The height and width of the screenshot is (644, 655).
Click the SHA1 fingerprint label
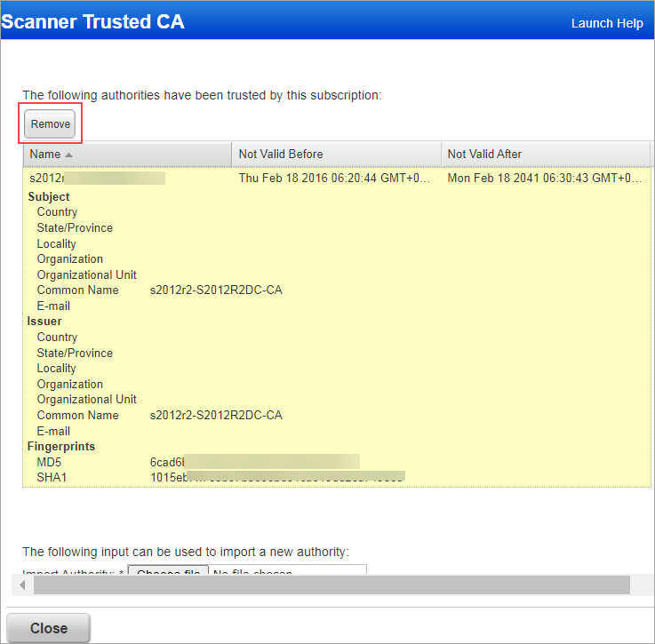[52, 477]
